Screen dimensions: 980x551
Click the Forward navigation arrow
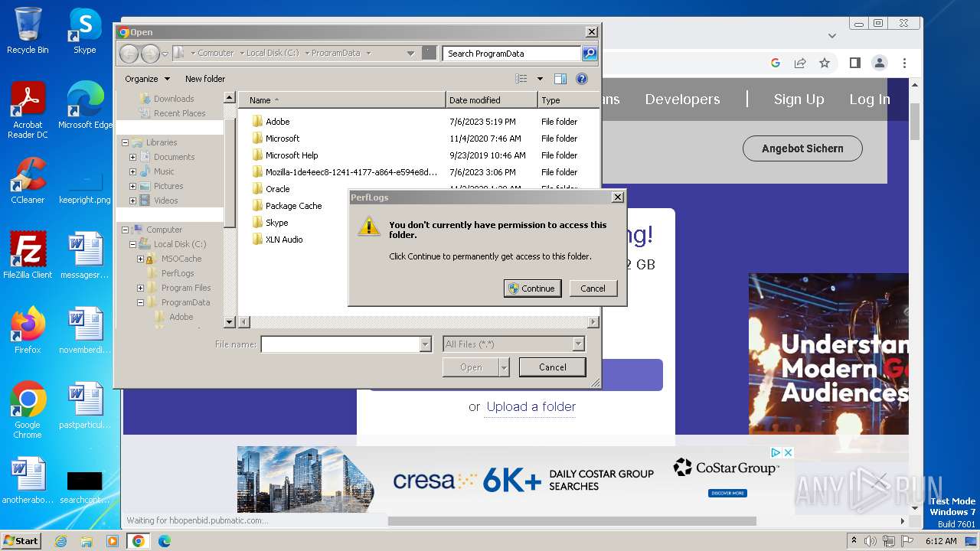pos(150,54)
